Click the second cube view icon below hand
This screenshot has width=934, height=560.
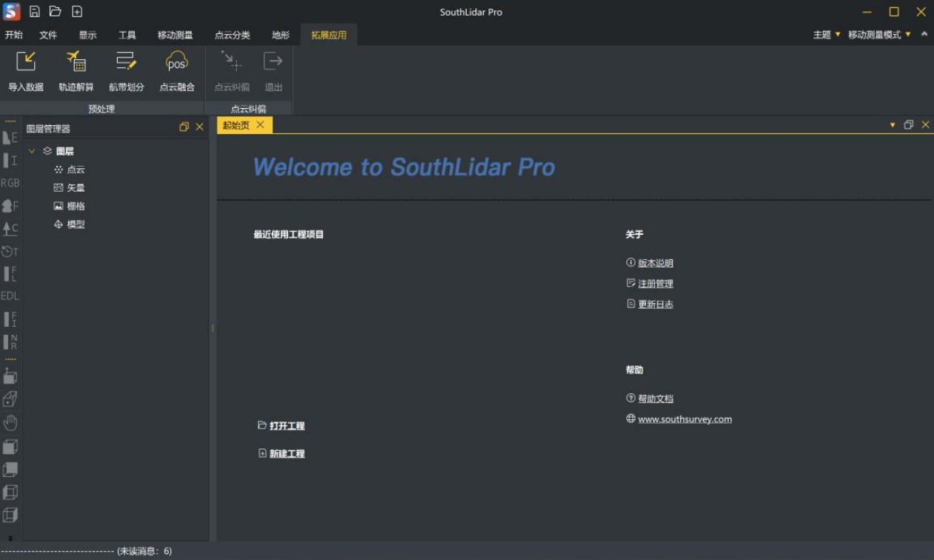point(10,470)
